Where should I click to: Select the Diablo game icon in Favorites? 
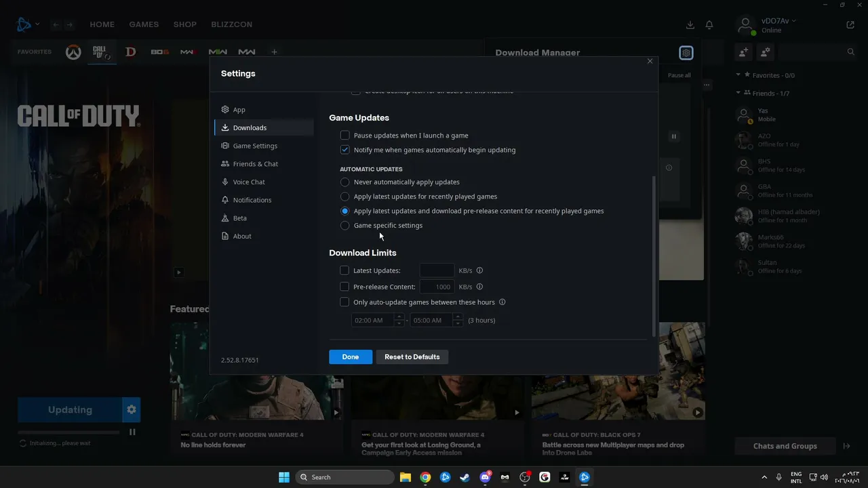point(130,52)
